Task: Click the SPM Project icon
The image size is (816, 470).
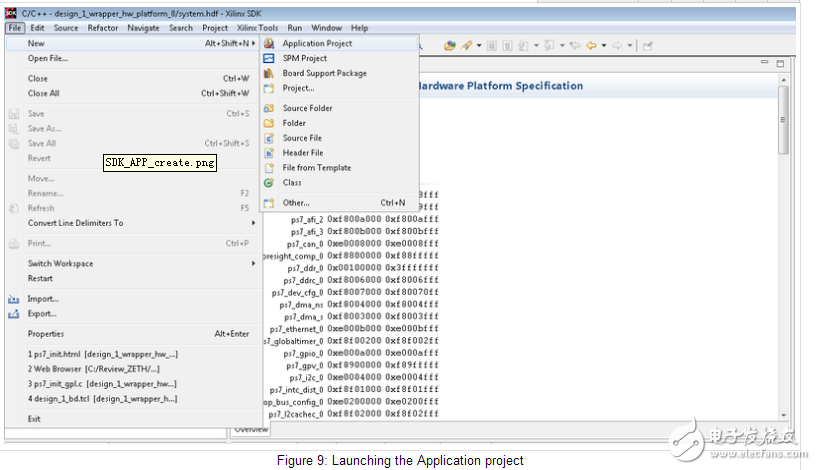Action: [269, 59]
